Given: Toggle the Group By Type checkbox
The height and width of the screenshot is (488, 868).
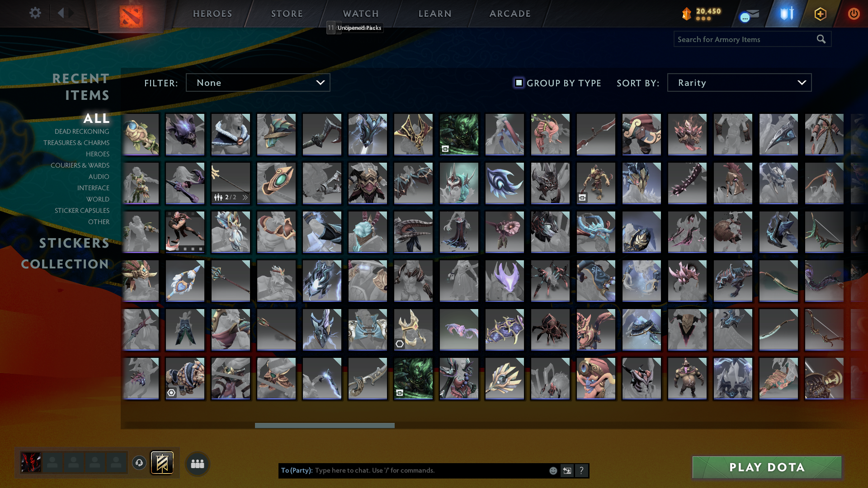Looking at the screenshot, I should pos(518,83).
